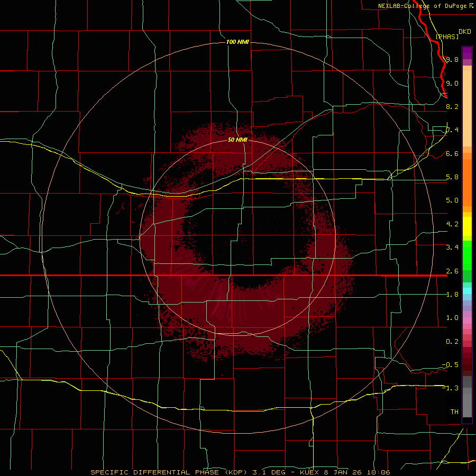Click the 1.8 legend value

pos(452,295)
